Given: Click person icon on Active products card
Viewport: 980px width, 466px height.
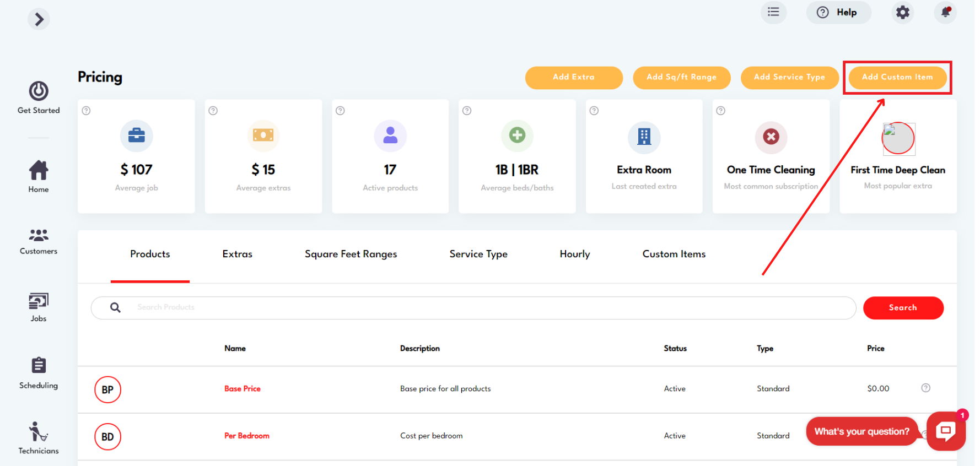Looking at the screenshot, I should coord(390,136).
